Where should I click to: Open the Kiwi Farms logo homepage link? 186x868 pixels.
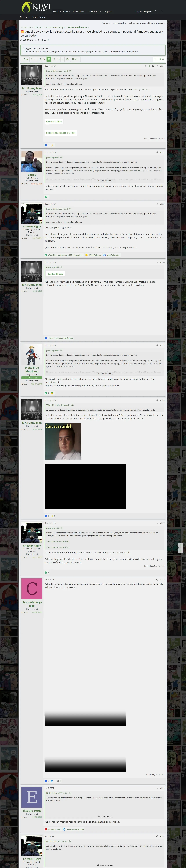click(x=36, y=7)
